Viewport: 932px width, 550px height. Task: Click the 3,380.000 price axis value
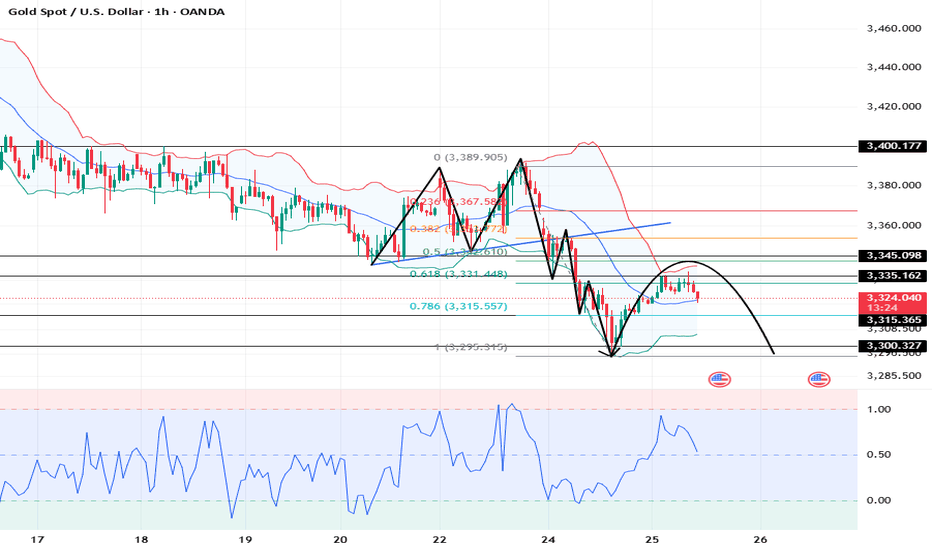[x=894, y=186]
